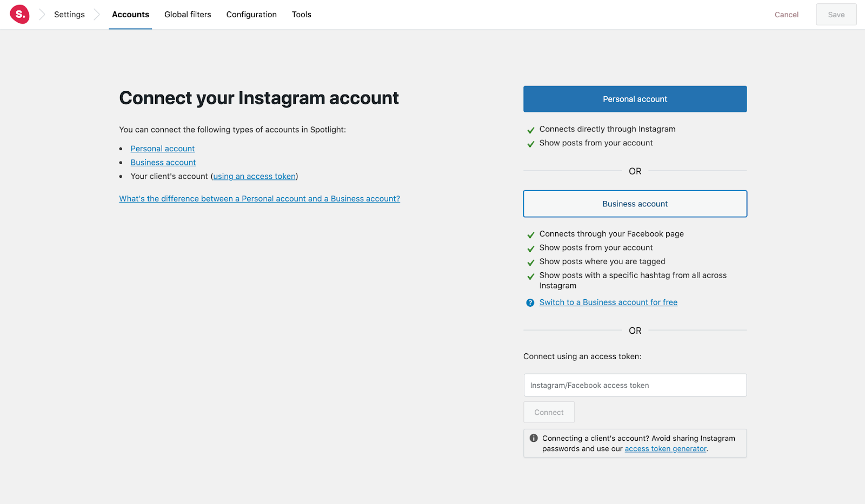This screenshot has height=504, width=865.
Task: Click the question mark help icon
Action: (x=530, y=303)
